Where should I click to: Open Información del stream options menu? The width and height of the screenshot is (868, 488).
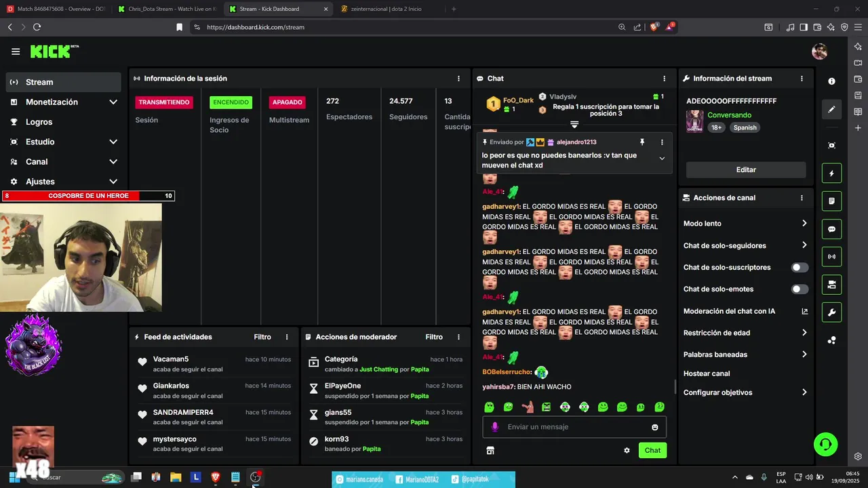point(802,79)
